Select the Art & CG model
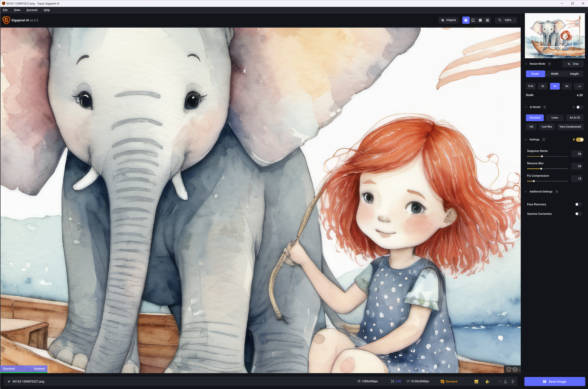 (x=575, y=118)
